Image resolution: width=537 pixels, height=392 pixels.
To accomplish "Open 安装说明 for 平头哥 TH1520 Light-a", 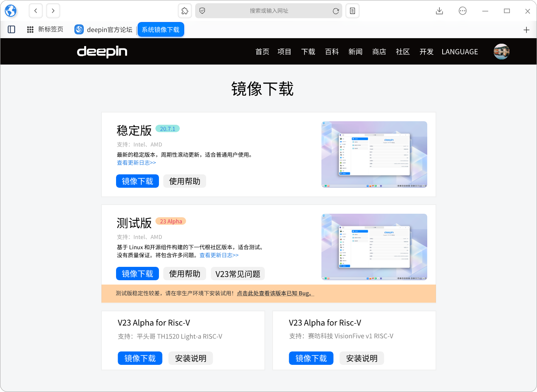I will click(190, 358).
